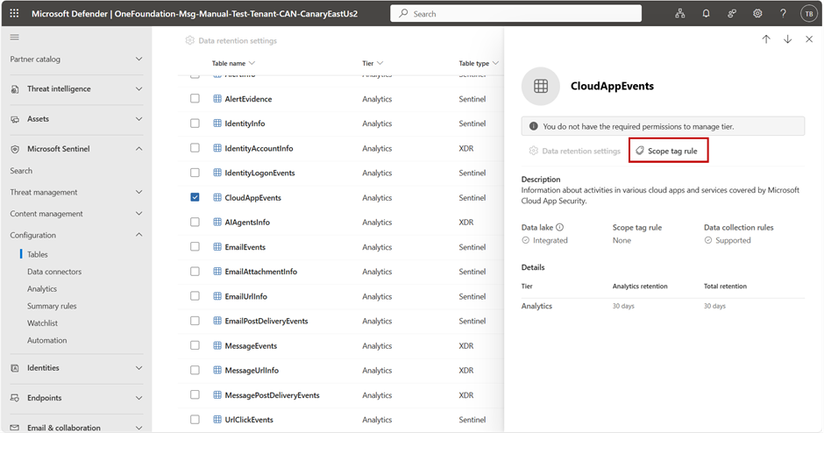Viewport: 824px width, 453px height.
Task: Click the table icon beside UrlClickEvents
Action: pyautogui.click(x=217, y=419)
